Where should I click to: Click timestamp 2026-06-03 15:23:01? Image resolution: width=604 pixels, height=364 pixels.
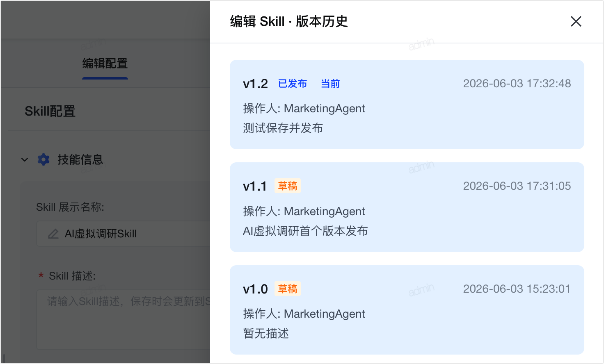point(517,289)
